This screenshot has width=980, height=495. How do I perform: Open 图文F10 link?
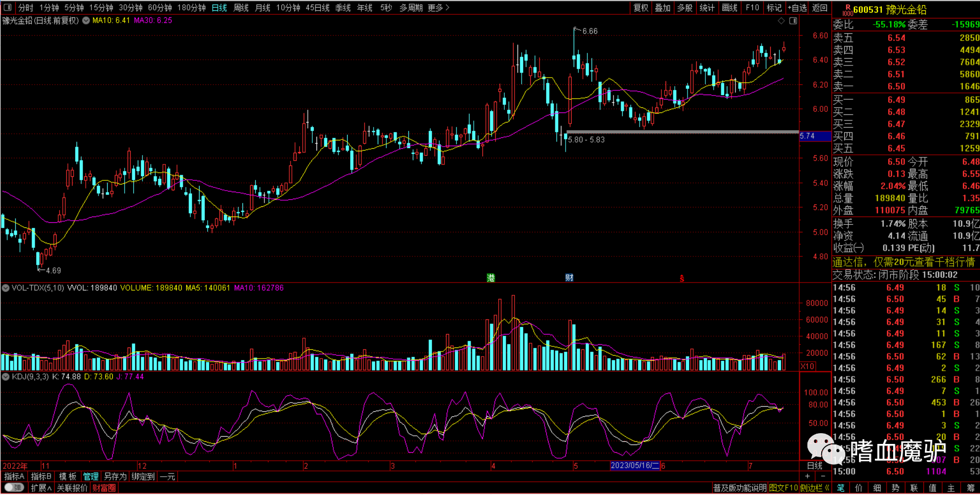[783, 488]
